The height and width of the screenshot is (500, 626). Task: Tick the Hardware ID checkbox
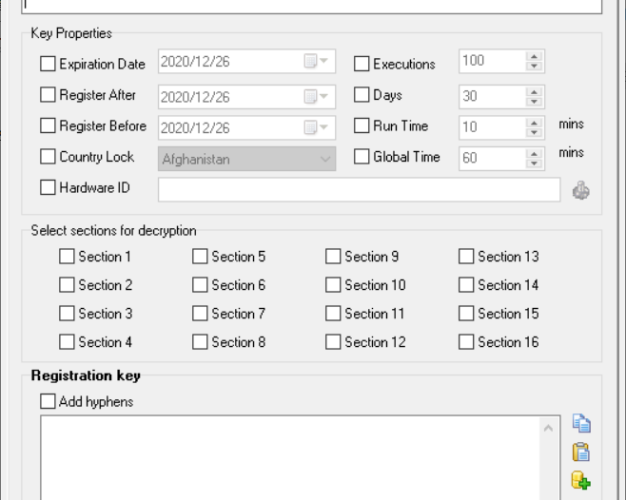(x=48, y=187)
